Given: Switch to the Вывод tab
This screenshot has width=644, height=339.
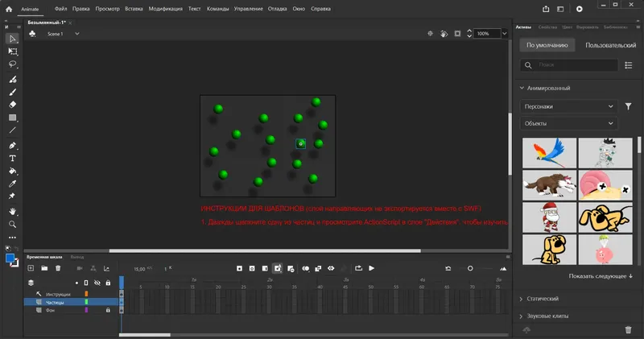Looking at the screenshot, I should tap(77, 257).
